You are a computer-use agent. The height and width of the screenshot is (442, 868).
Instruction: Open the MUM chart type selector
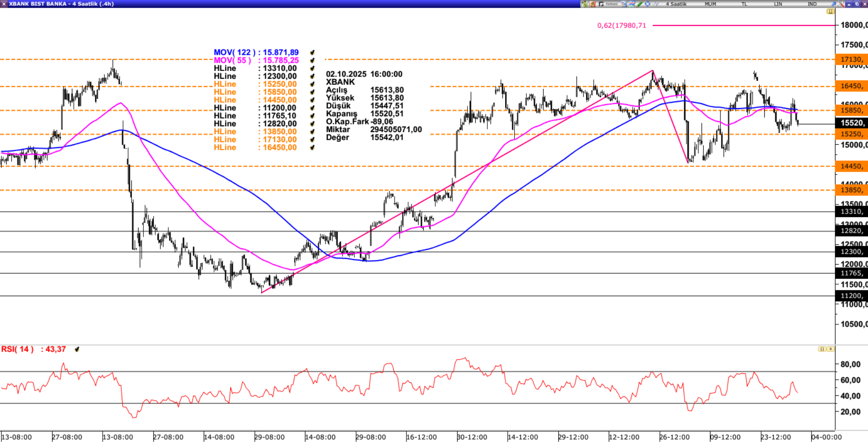click(x=710, y=4)
